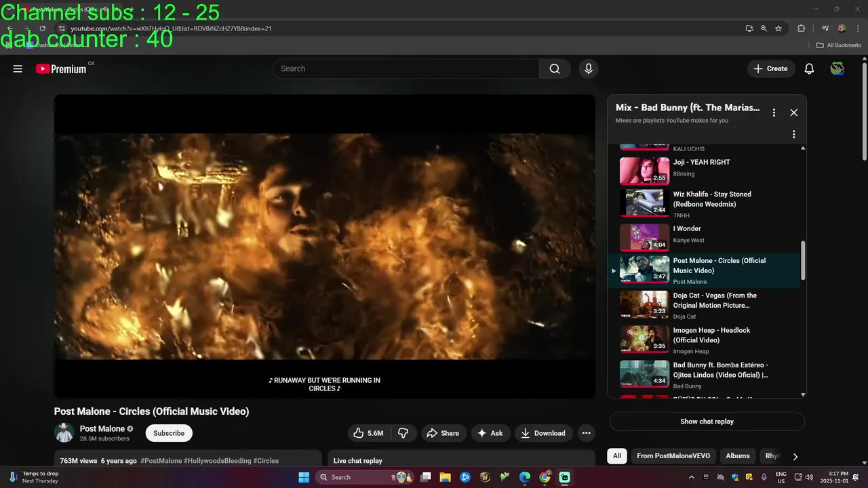Click the address bar URL

pyautogui.click(x=172, y=28)
